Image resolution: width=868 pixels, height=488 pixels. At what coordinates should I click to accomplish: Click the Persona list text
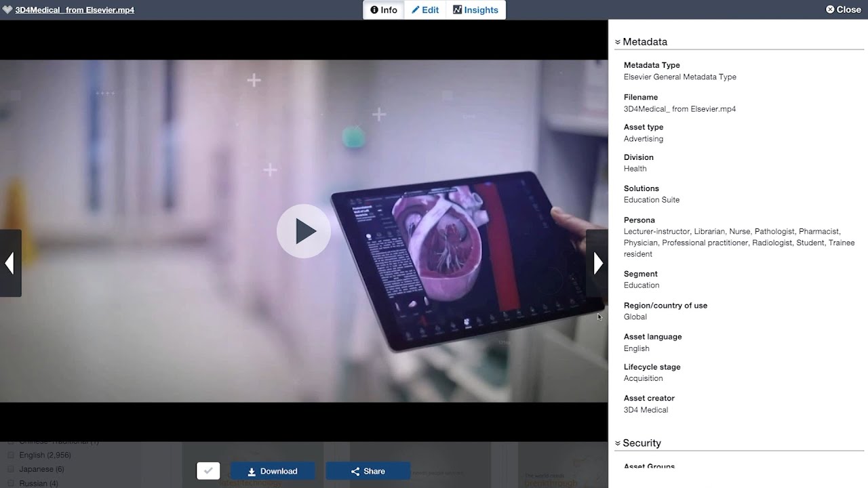coord(739,243)
